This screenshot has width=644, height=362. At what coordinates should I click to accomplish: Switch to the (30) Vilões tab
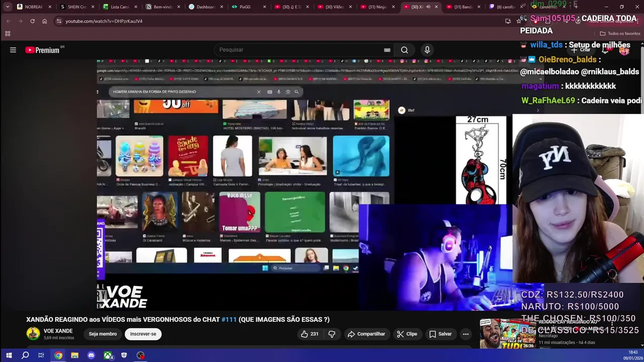click(334, 7)
